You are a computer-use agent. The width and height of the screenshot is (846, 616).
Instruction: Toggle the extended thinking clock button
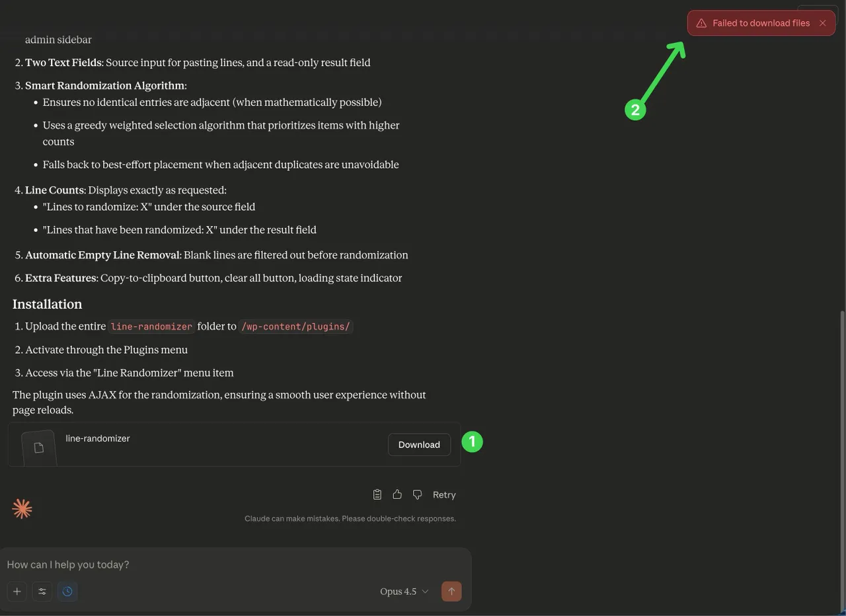(67, 592)
